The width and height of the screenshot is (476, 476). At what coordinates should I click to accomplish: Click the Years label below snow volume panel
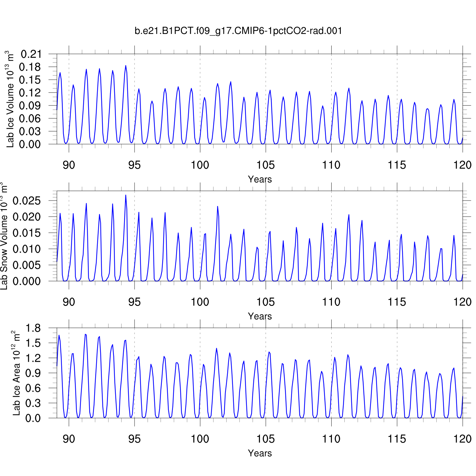[260, 316]
